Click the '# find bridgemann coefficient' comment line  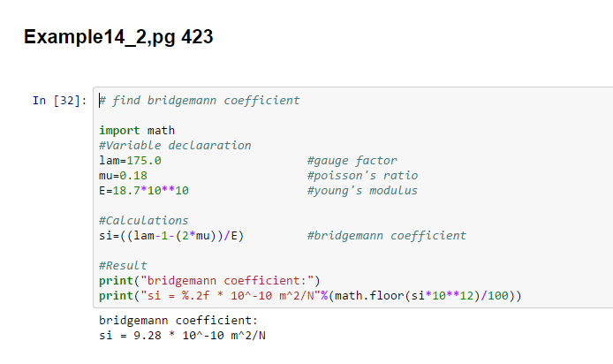pos(201,101)
